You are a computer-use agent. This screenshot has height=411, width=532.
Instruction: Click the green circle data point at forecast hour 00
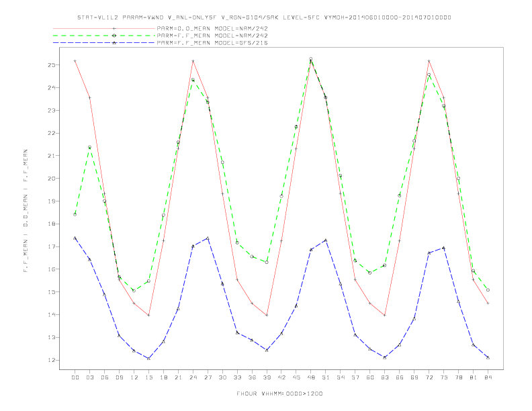tap(75, 214)
